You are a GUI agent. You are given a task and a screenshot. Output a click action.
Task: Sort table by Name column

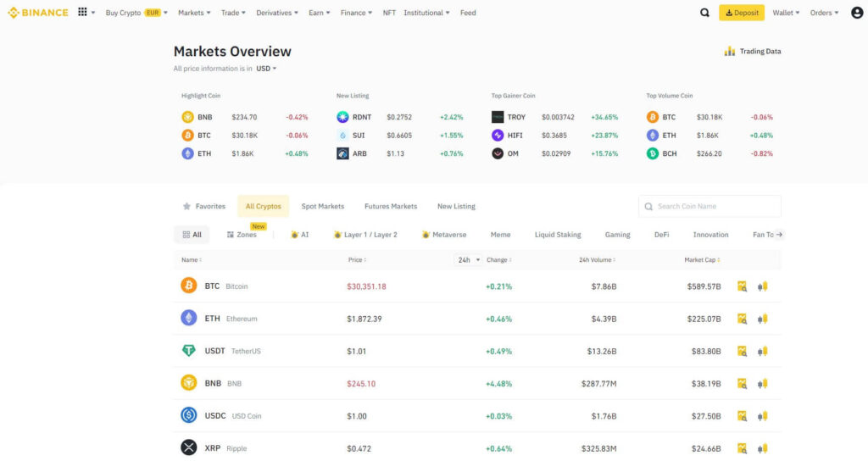pos(192,259)
